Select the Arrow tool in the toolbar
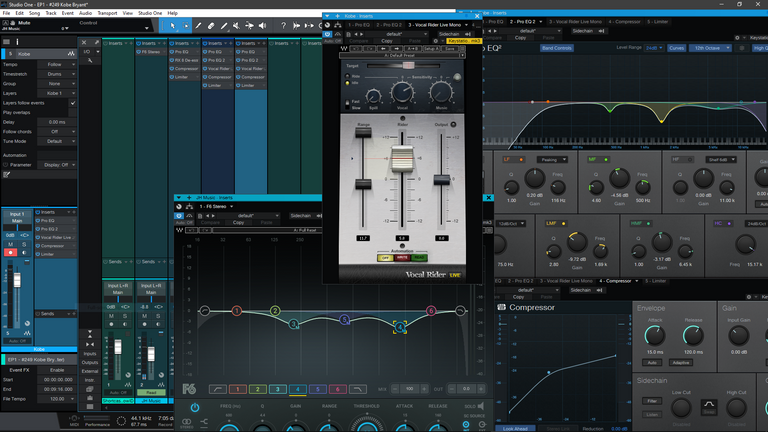The height and width of the screenshot is (432, 768). [x=174, y=24]
